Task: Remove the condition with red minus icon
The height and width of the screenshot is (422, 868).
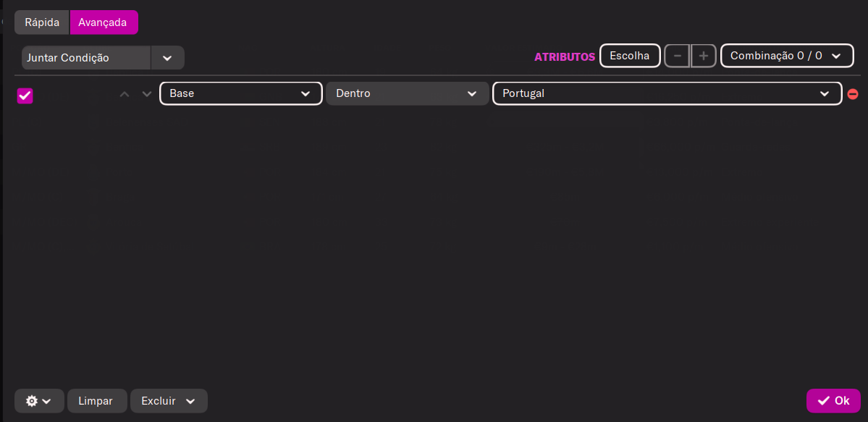Action: click(x=853, y=94)
